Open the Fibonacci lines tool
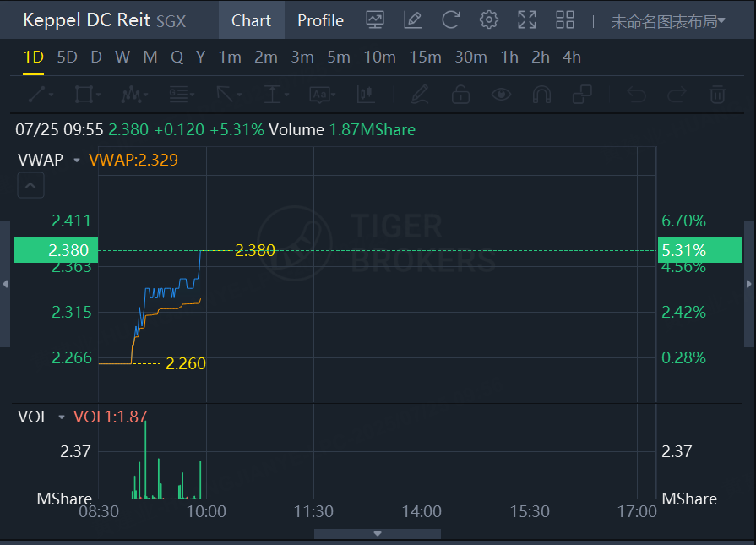The width and height of the screenshot is (756, 545). pos(178,95)
